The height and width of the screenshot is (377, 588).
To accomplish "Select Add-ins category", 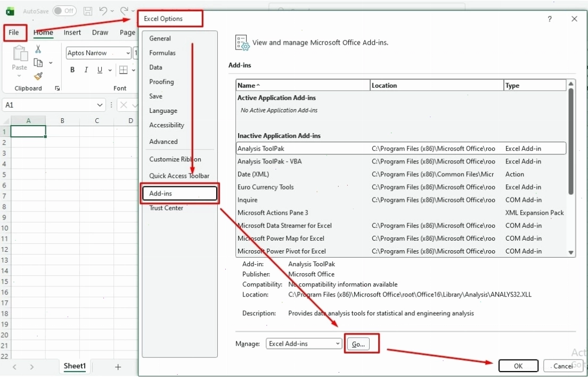I will pos(179,193).
